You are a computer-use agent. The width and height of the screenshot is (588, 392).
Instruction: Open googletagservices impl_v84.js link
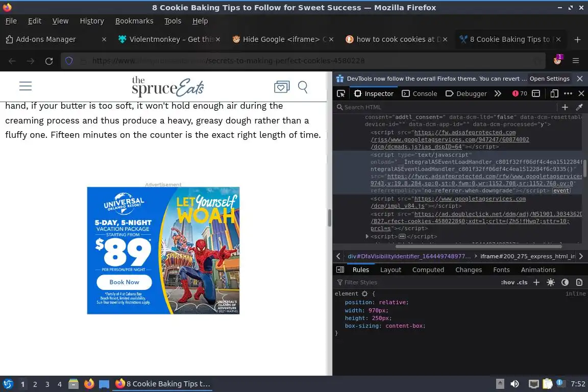click(x=448, y=202)
